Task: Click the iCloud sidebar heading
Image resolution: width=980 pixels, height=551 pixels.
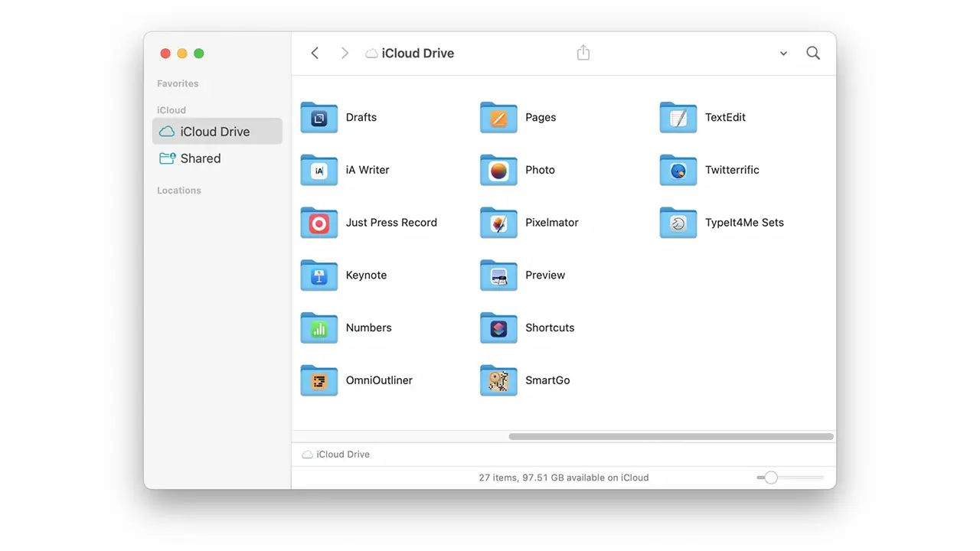Action: [x=171, y=110]
